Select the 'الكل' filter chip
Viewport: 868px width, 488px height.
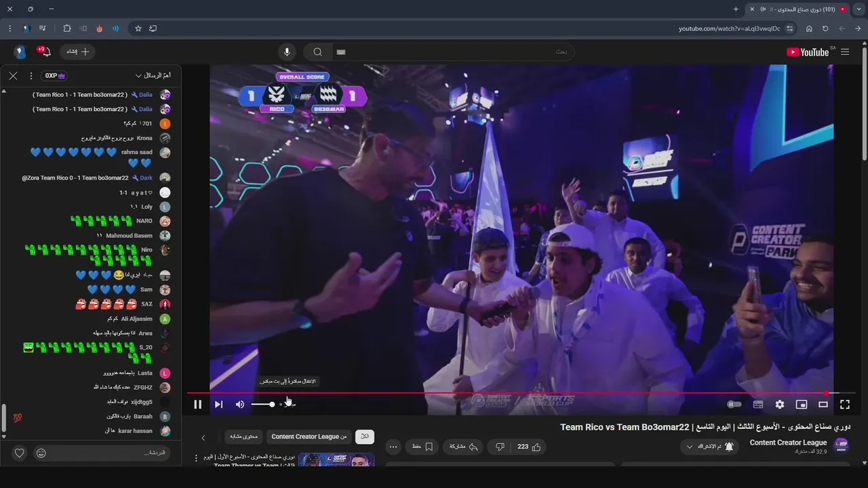(365, 437)
